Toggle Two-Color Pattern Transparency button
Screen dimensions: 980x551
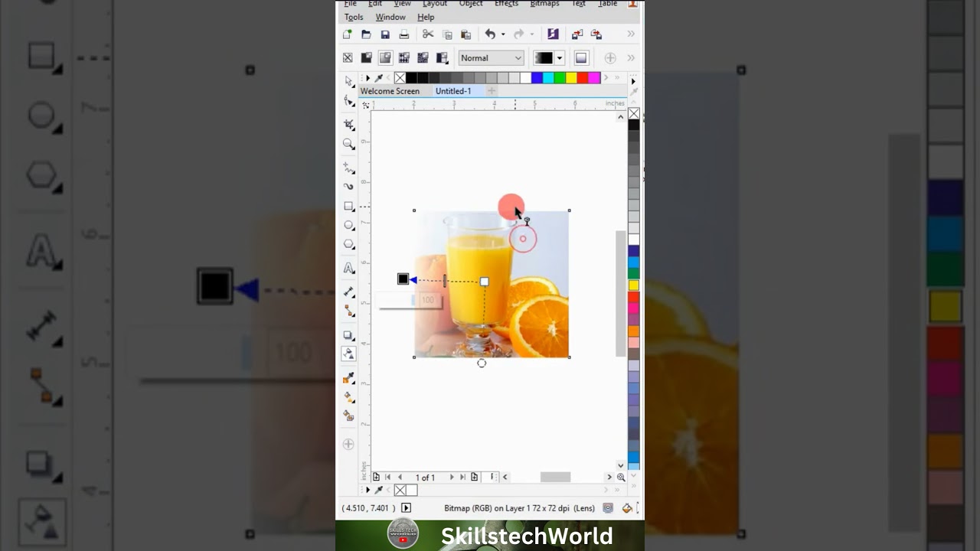click(442, 58)
